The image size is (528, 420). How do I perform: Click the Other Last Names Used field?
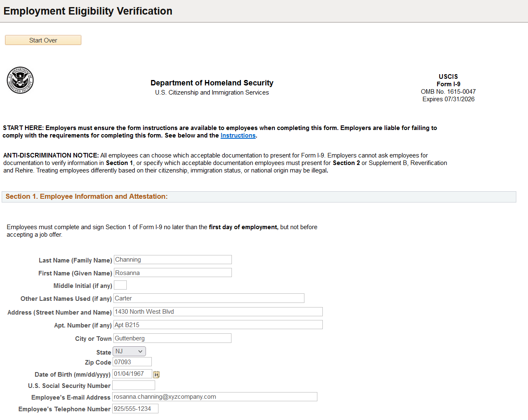[209, 297]
